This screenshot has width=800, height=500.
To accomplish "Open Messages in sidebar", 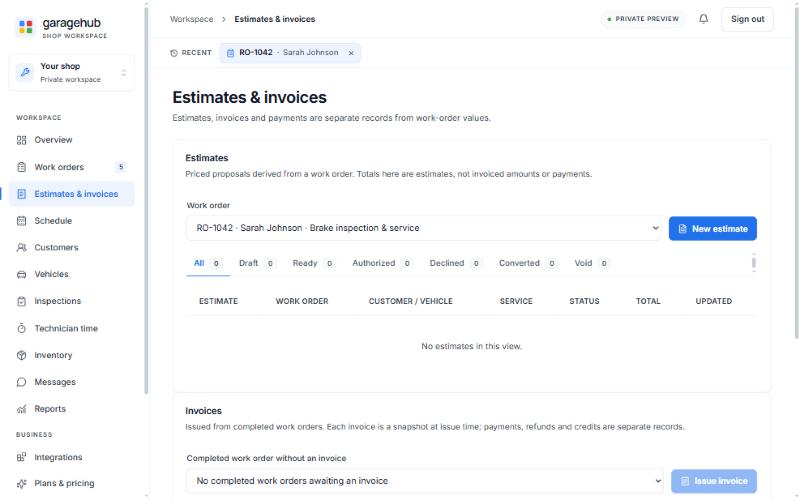I will click(x=71, y=382).
